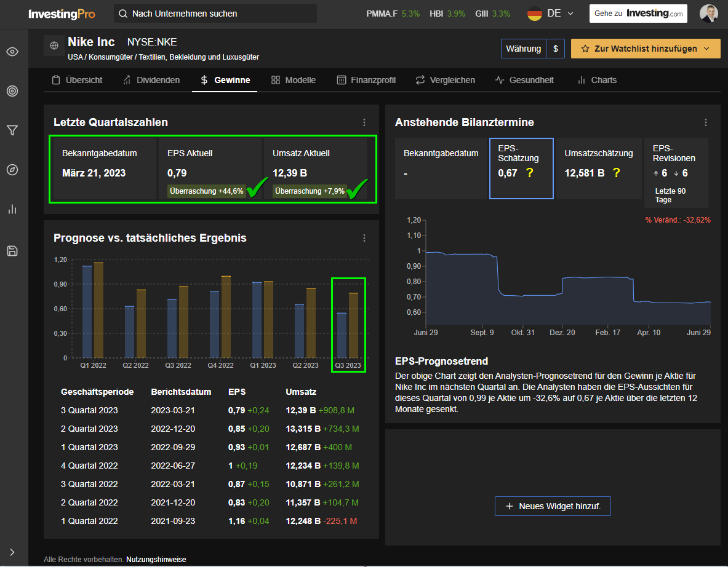Click the '2 Quartal 2023' table row
Viewport: 728px width, 567px height.
coord(210,429)
